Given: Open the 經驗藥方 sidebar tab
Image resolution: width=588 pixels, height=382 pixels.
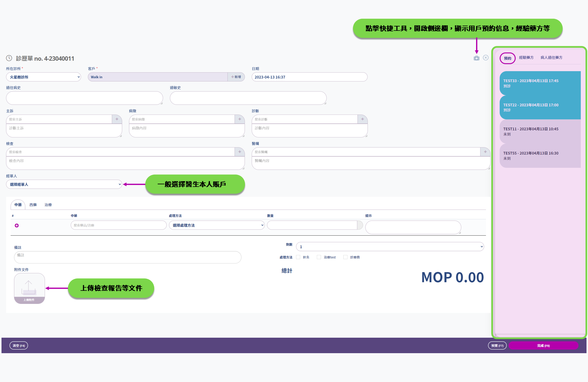Looking at the screenshot, I should pos(526,58).
